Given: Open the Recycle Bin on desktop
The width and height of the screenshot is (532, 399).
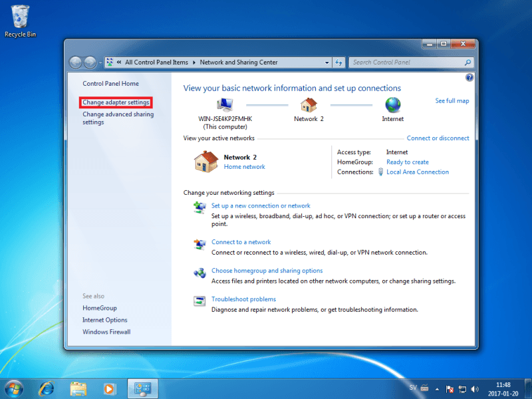Looking at the screenshot, I should (20, 21).
